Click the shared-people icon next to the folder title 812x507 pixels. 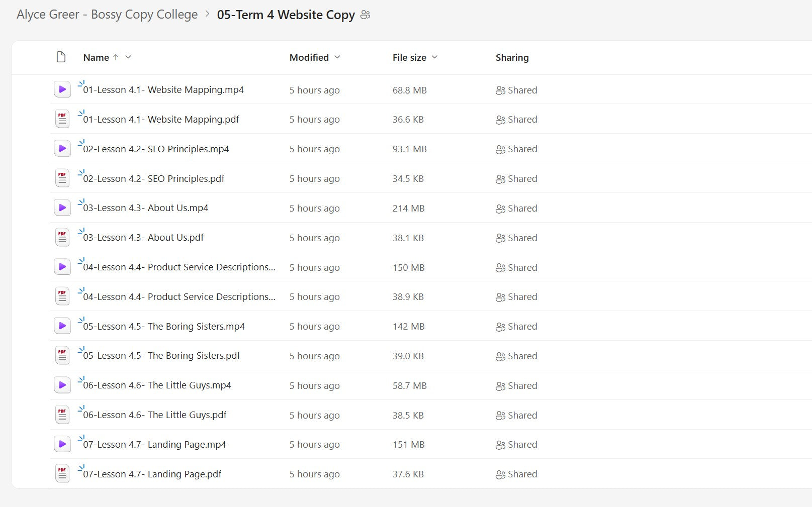tap(365, 15)
